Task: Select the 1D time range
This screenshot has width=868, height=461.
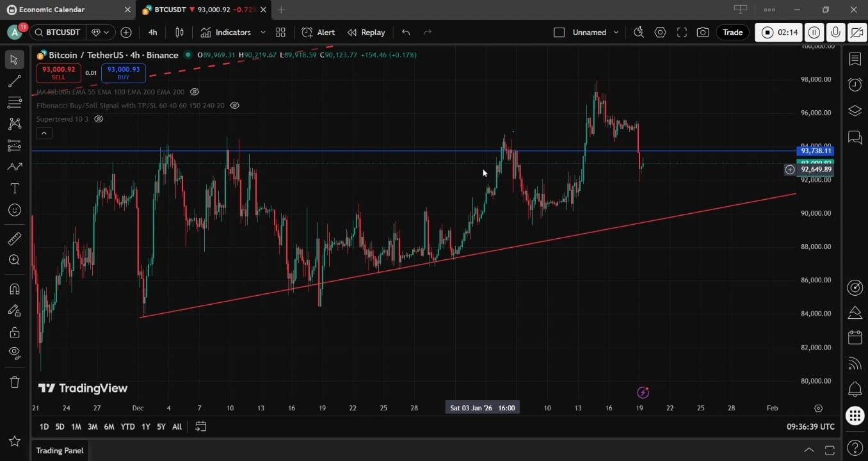Action: click(x=44, y=426)
